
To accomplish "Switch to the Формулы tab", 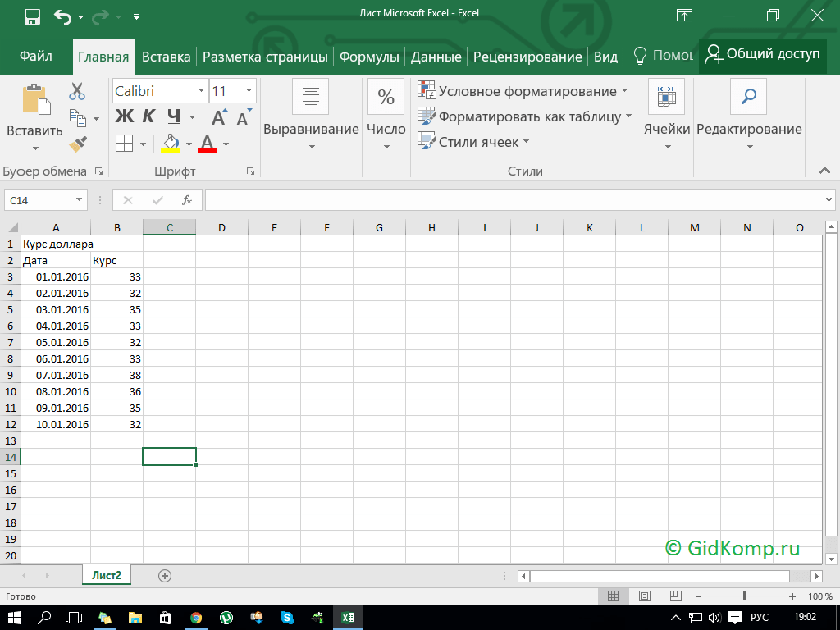I will 369,57.
